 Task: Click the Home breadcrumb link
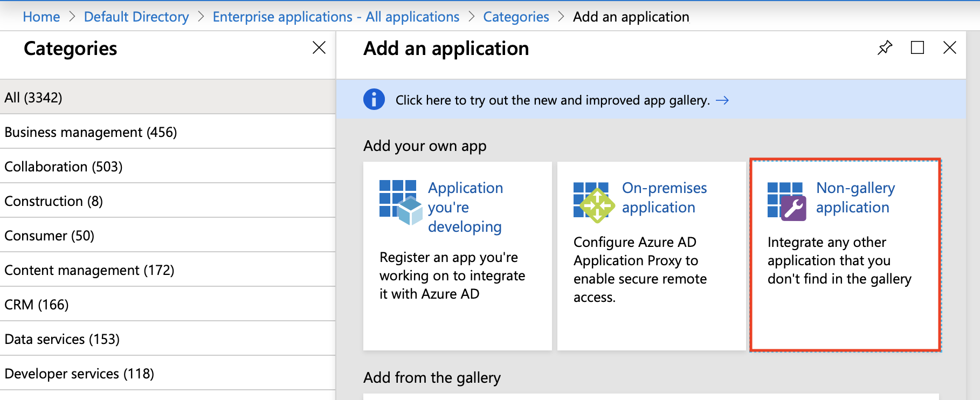(41, 17)
